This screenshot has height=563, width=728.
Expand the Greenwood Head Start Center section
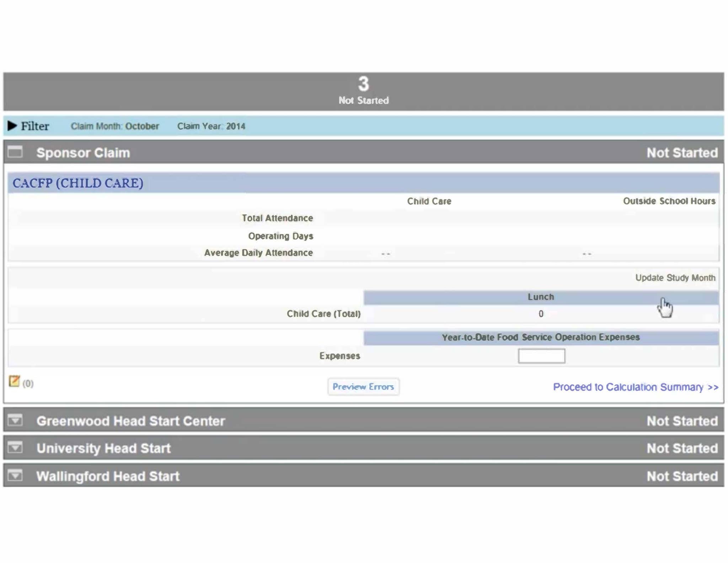130,421
